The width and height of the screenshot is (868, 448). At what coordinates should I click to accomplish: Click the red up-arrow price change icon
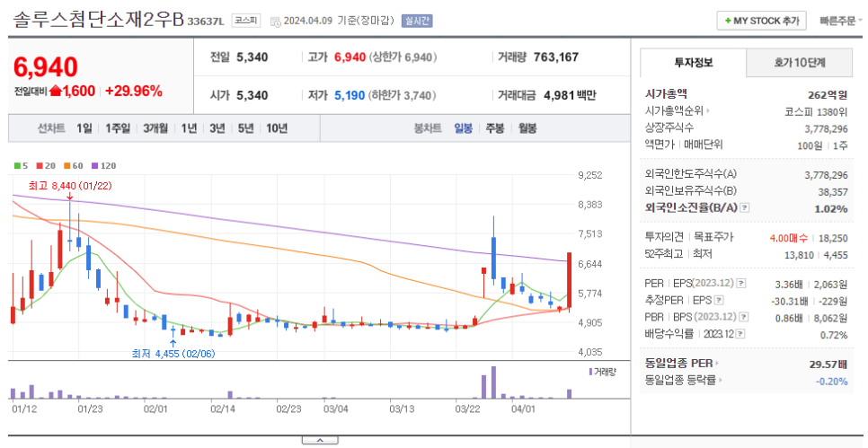click(x=56, y=92)
